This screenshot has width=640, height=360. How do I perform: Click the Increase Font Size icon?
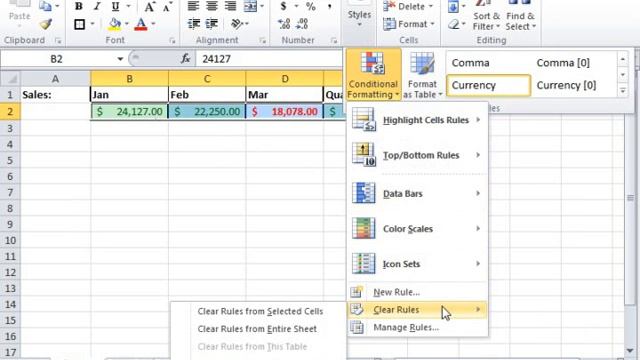[149, 7]
